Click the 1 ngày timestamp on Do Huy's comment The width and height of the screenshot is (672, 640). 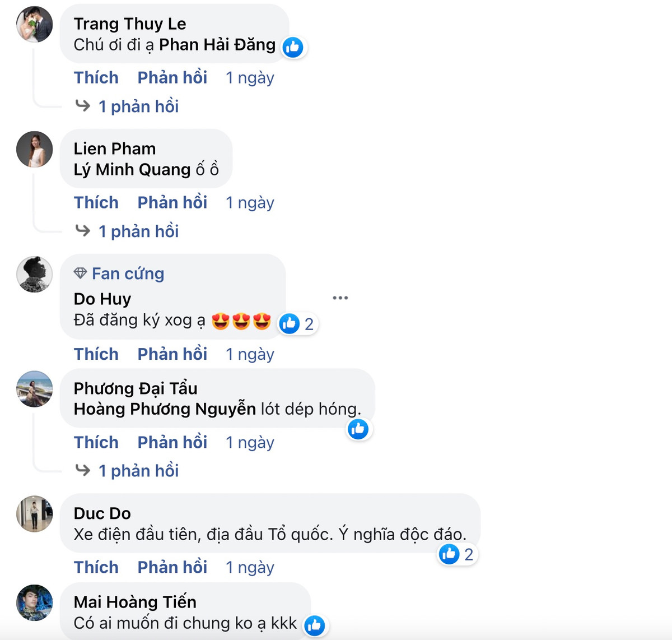(250, 354)
